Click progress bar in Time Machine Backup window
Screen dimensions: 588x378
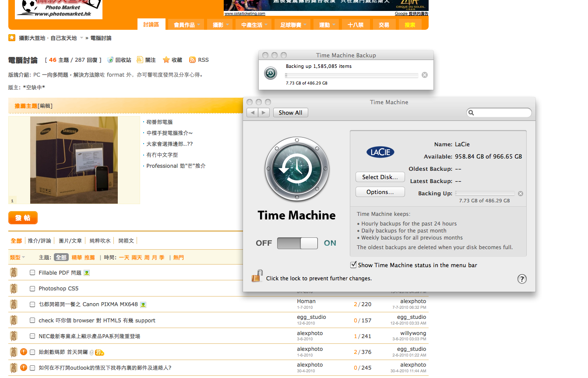pos(351,75)
